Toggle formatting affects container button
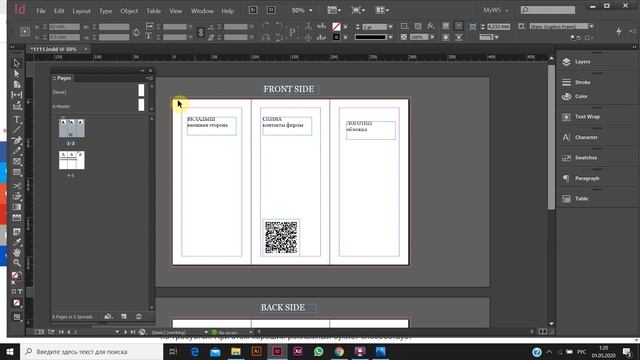640x360 pixels. [13, 291]
